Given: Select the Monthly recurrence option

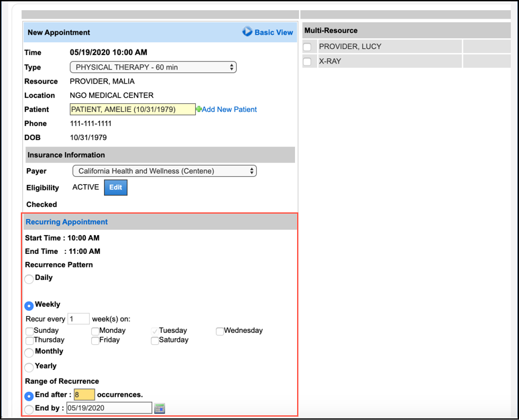Looking at the screenshot, I should coord(29,352).
